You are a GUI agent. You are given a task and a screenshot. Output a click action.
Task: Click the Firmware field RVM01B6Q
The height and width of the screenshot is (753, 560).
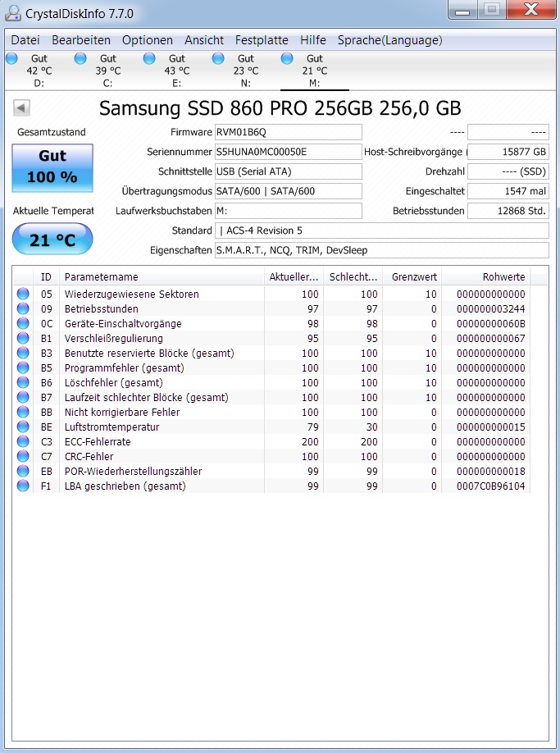[289, 132]
